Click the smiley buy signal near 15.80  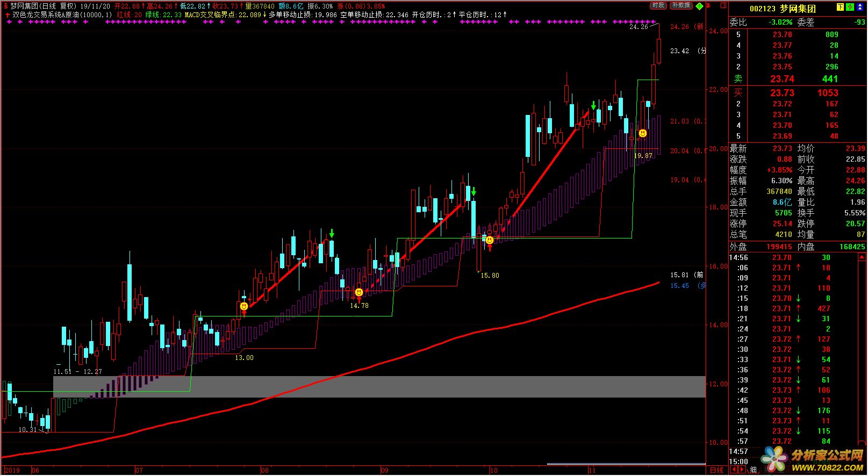click(x=490, y=240)
